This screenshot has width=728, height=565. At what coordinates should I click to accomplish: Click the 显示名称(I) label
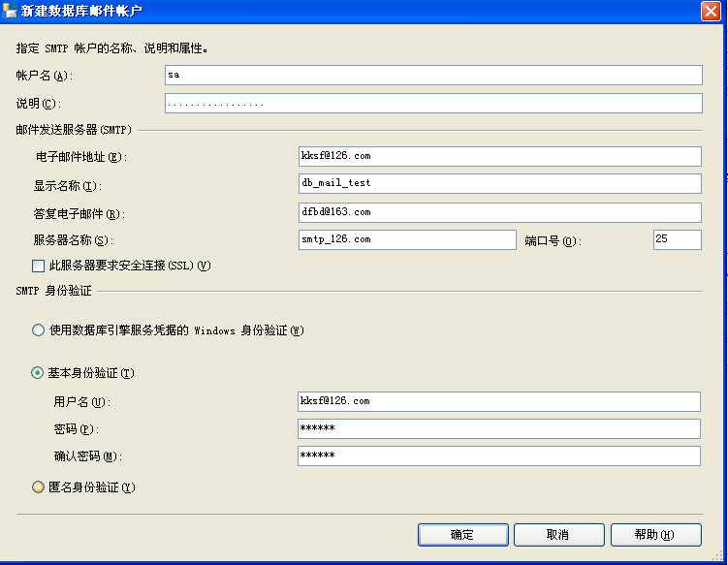tap(67, 186)
